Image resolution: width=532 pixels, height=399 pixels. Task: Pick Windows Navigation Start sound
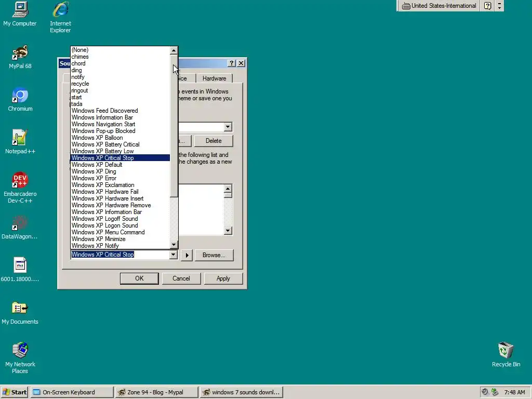point(120,124)
